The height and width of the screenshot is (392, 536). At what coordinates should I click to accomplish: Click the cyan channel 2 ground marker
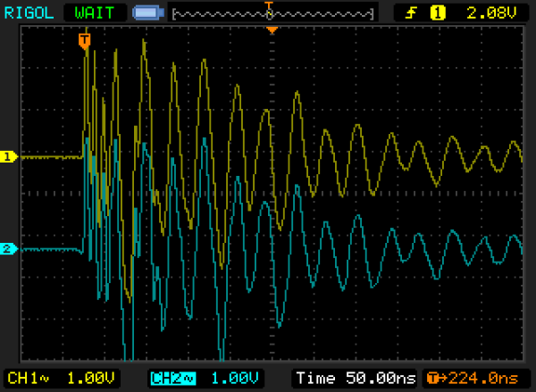9,248
